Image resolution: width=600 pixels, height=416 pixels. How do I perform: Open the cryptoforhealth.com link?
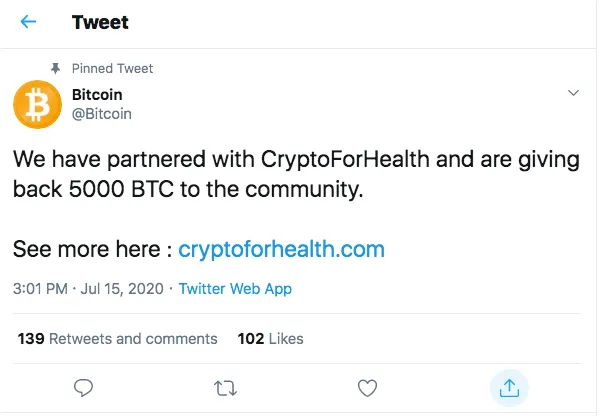tap(281, 248)
